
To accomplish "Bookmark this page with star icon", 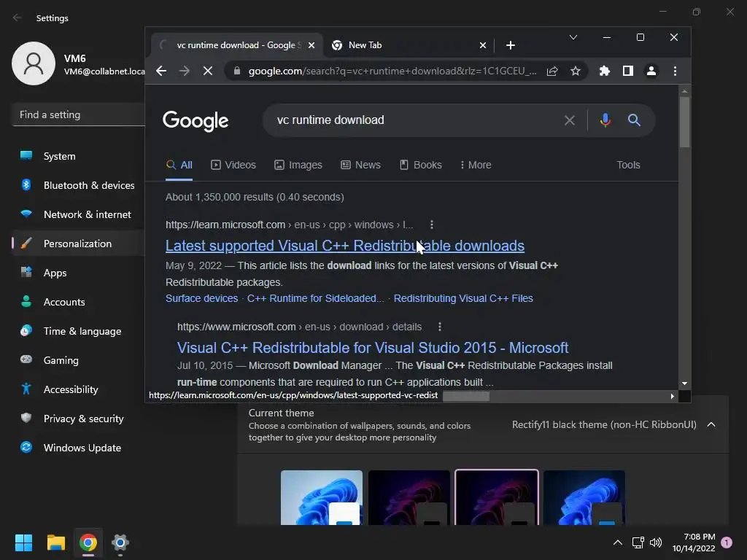I will (x=576, y=71).
